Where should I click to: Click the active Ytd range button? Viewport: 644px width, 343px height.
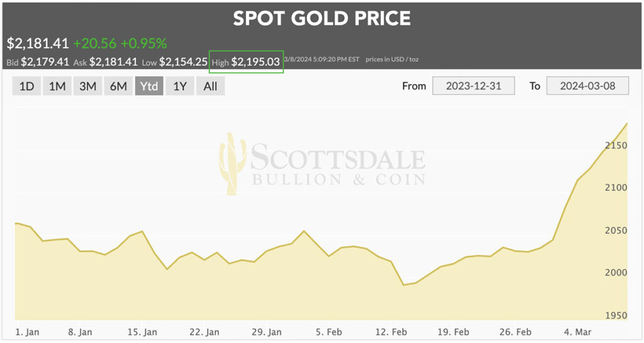coord(149,86)
